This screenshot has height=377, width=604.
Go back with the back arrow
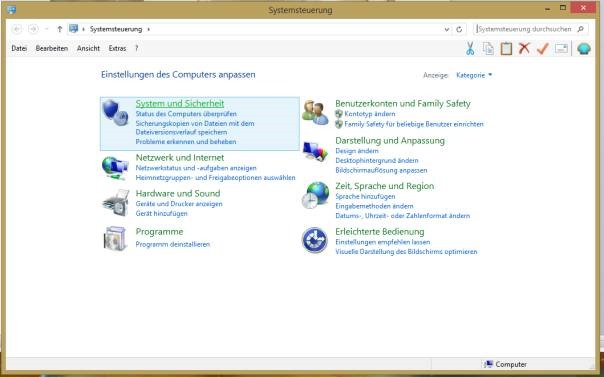point(17,29)
